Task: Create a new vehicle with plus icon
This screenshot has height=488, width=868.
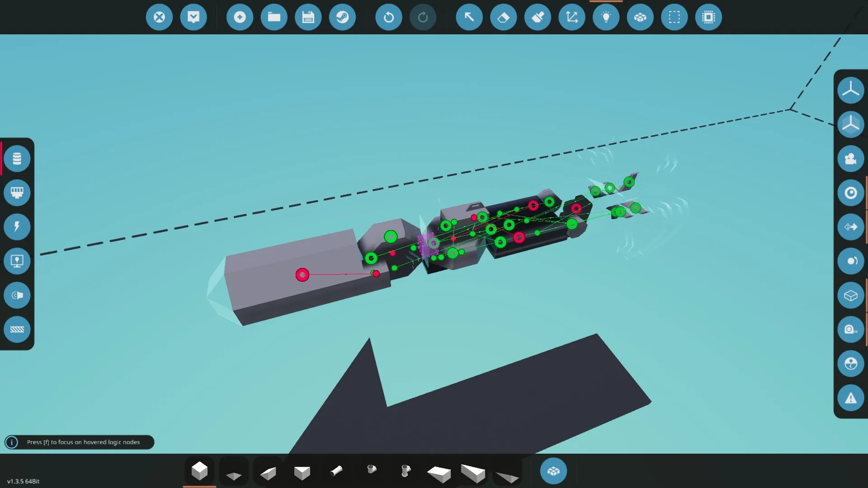Action: click(x=240, y=17)
